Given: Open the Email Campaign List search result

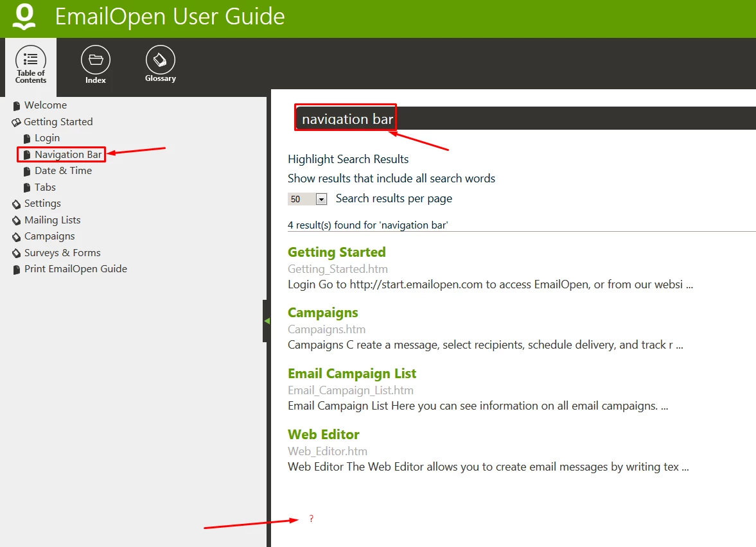Looking at the screenshot, I should [352, 374].
